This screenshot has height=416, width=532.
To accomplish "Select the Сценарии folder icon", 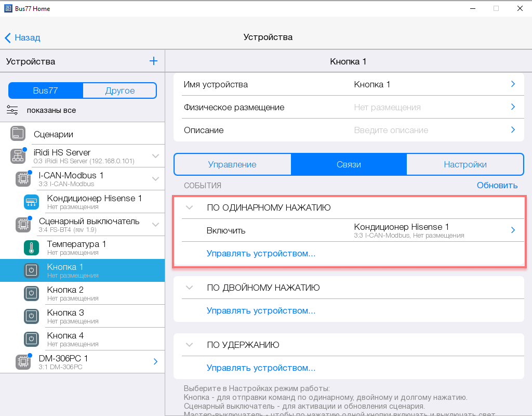I will click(18, 134).
